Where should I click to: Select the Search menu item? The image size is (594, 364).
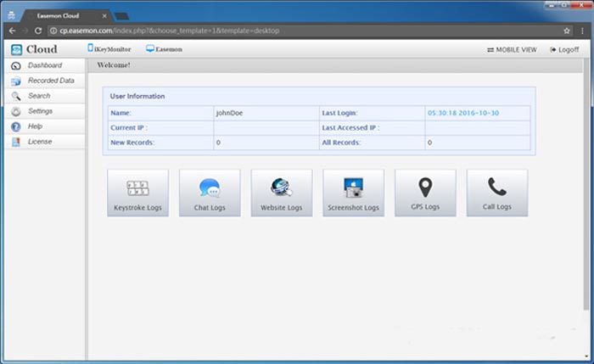tap(45, 96)
